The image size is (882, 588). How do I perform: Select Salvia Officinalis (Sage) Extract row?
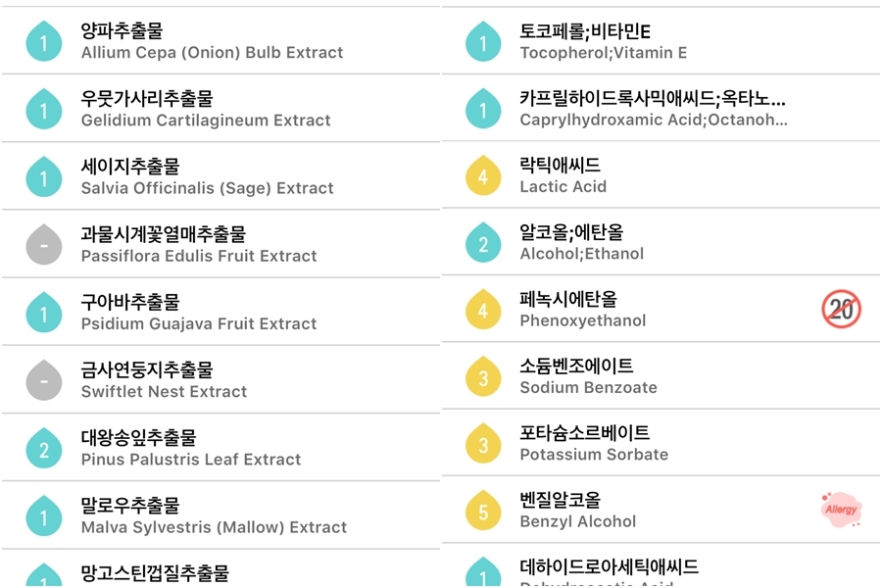coord(220,176)
